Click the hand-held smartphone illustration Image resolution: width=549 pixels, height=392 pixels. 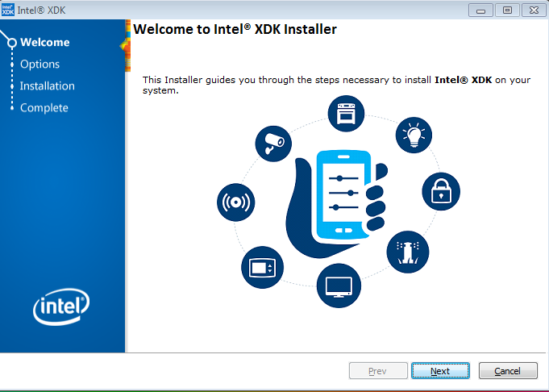pos(336,203)
